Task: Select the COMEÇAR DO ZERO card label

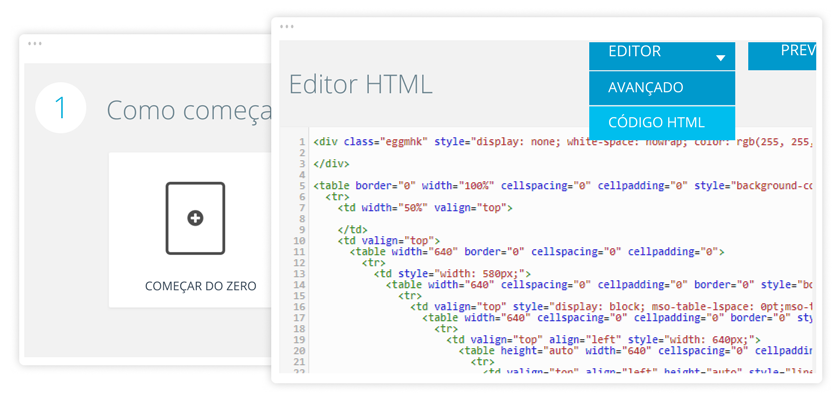Action: (x=200, y=286)
